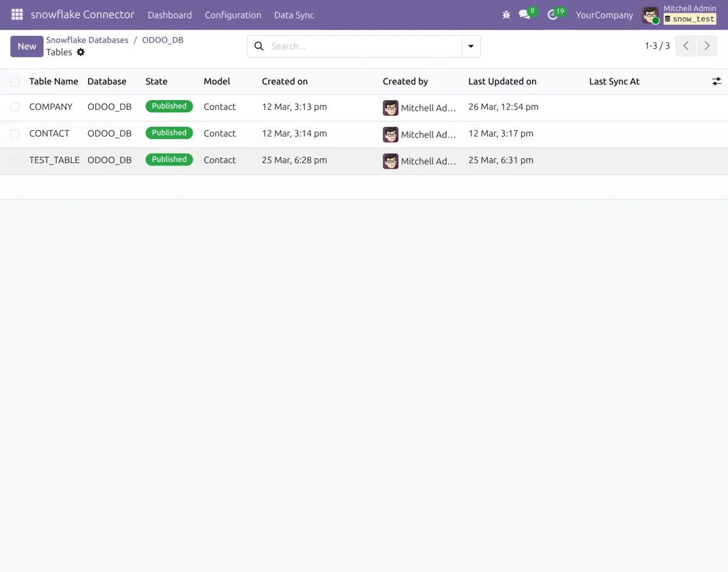Open the chat messages icon
Screen dimensions: 728x572
(525, 15)
